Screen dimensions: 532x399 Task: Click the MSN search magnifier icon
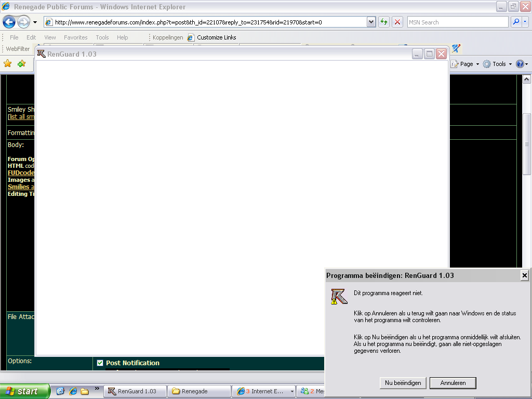point(516,22)
